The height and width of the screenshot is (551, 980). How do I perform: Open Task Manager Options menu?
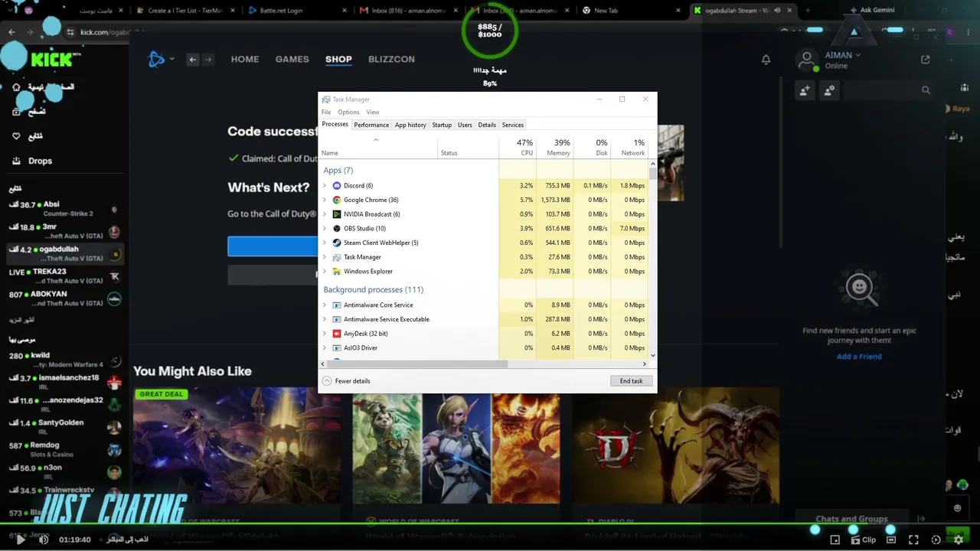click(348, 112)
